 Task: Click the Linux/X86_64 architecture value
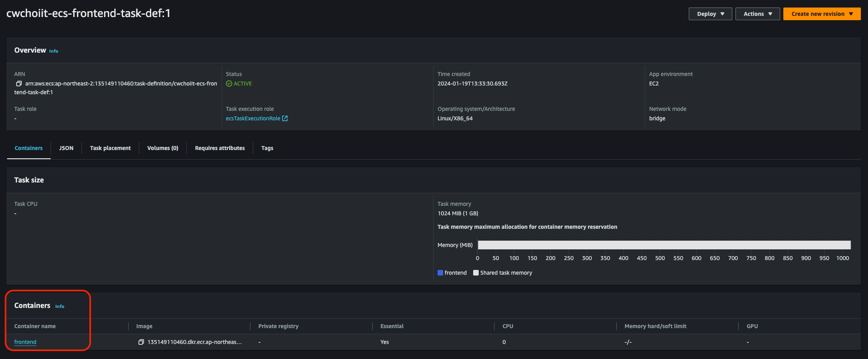455,118
